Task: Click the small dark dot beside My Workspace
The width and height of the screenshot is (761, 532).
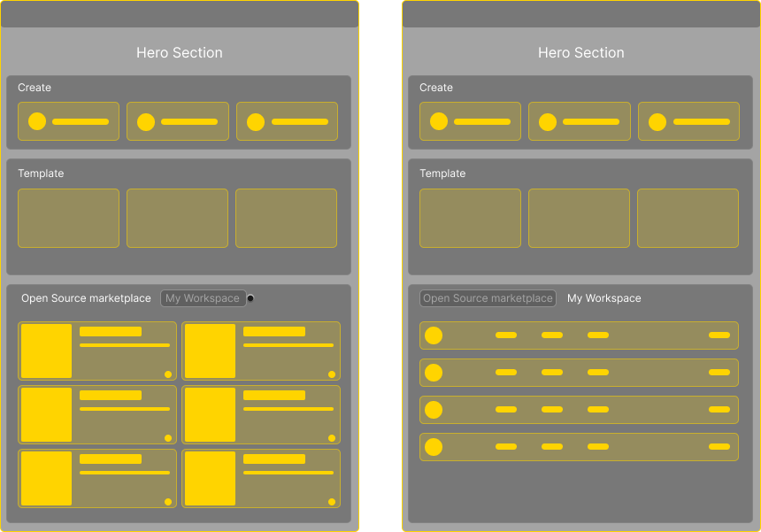Action: 250,298
